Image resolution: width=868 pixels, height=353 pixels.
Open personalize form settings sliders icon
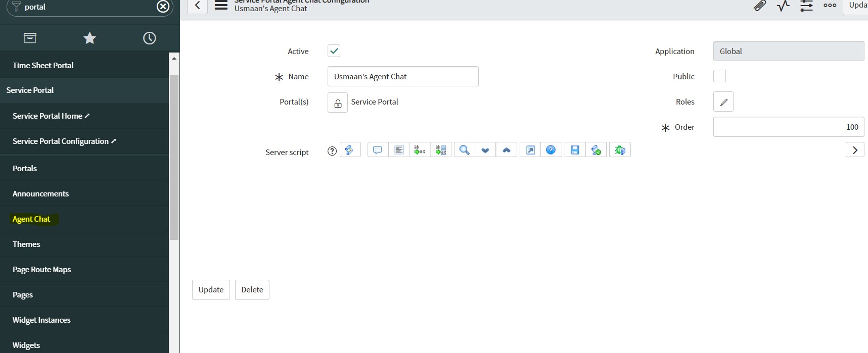pos(807,6)
